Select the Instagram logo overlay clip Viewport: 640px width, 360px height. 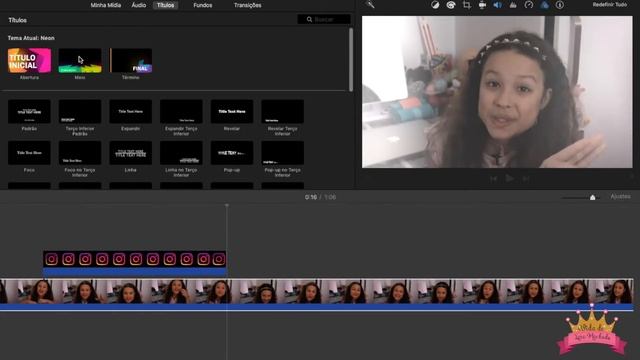click(134, 259)
